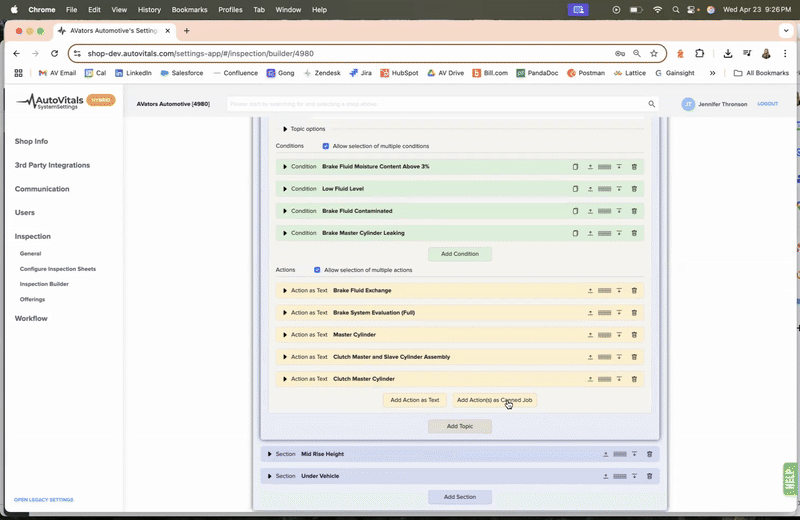Delete the Brake Fluid Moisture Content condition
Screen dimensions: 800x520
(x=634, y=167)
